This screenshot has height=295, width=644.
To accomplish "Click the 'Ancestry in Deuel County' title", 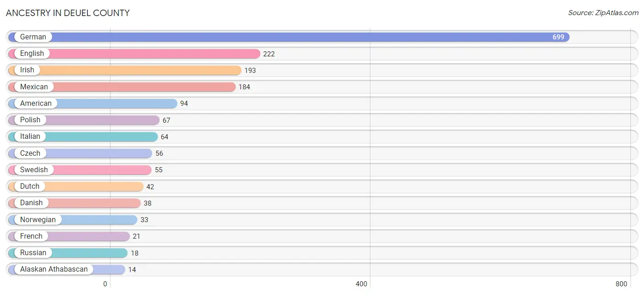I will pyautogui.click(x=68, y=13).
